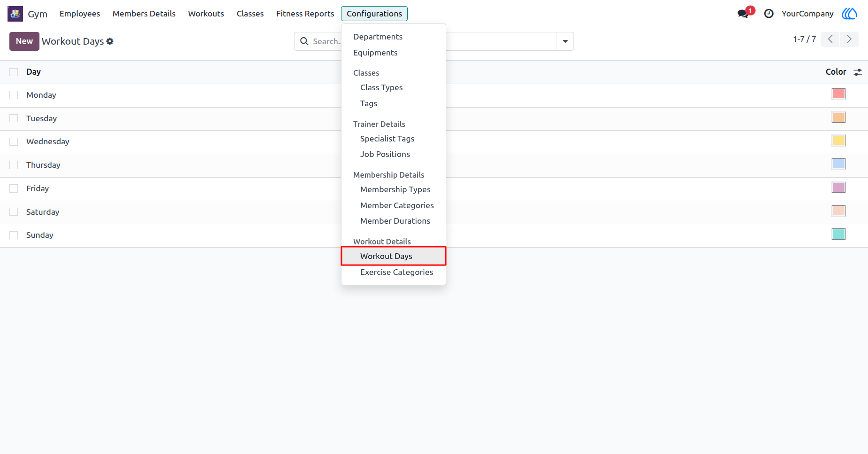868x454 pixels.
Task: Open the Workout Days gear settings
Action: pyautogui.click(x=110, y=41)
